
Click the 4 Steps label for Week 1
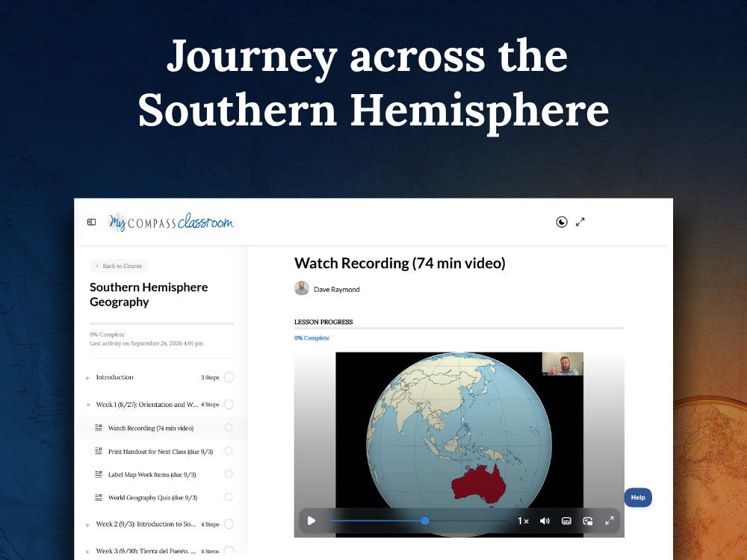point(210,405)
